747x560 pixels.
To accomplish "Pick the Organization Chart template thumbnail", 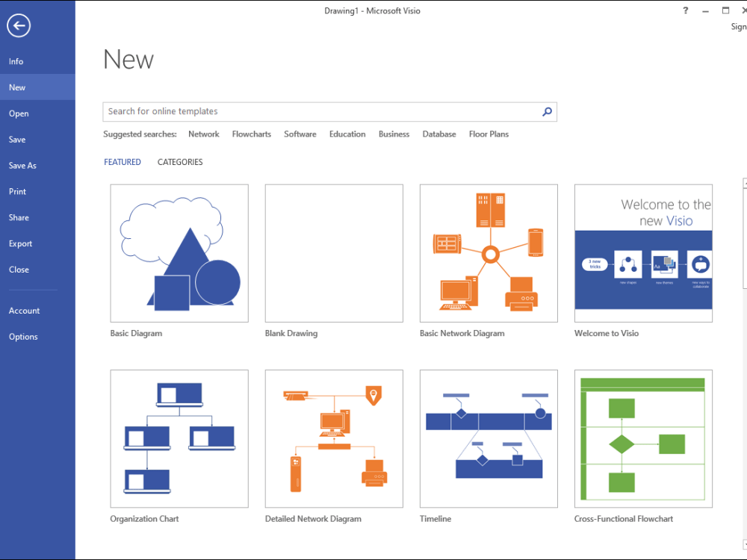I will pos(179,438).
